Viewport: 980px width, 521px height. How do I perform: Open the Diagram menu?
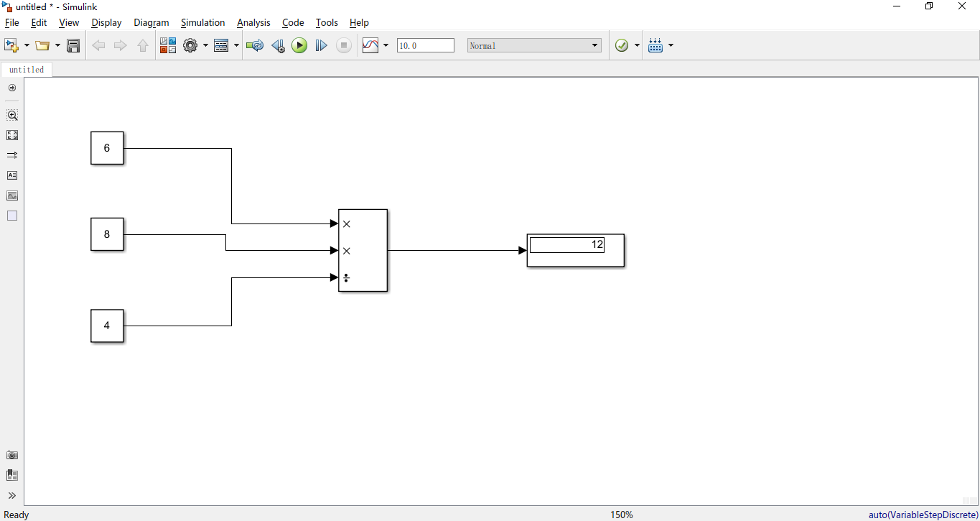coord(151,23)
